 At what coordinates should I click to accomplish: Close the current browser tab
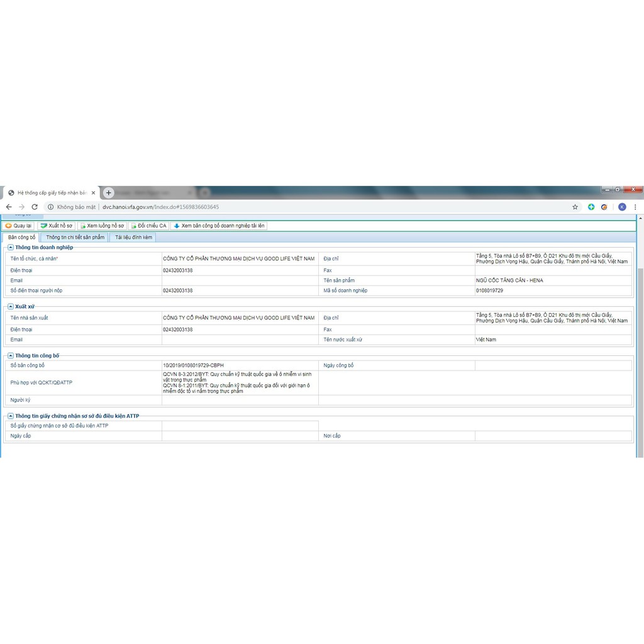click(94, 193)
